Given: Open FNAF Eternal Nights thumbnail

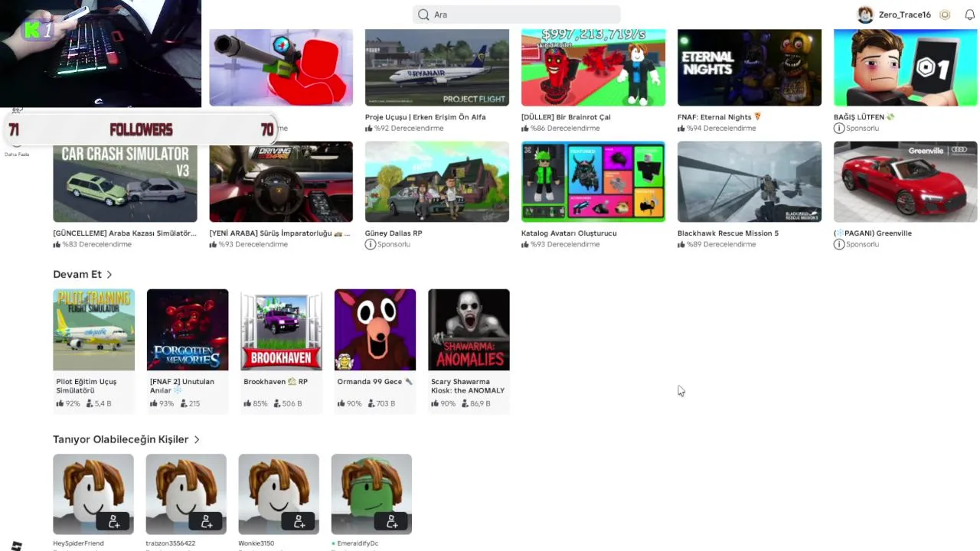Looking at the screenshot, I should [750, 67].
